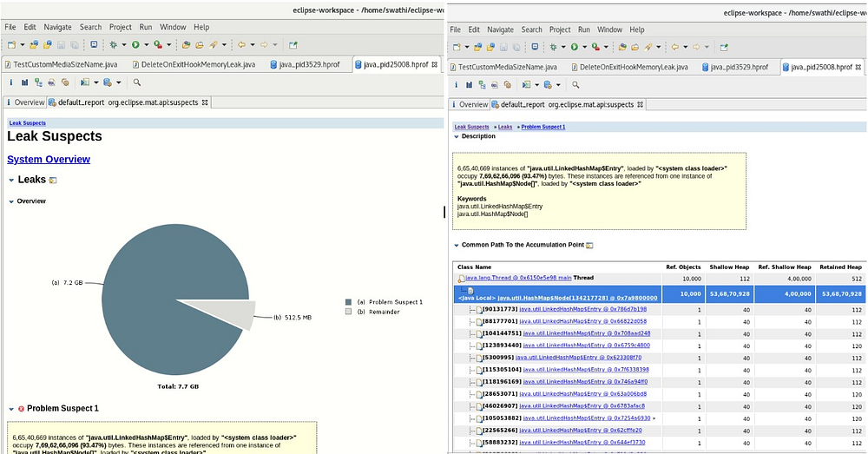Viewport: 868px width, 454px height.
Task: Open LinkedHashMap$Entry @ 0x6759c4800 link
Action: pyautogui.click(x=587, y=345)
